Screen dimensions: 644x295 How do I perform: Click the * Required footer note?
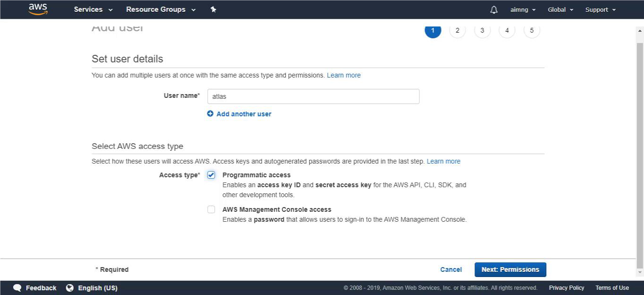(x=112, y=269)
